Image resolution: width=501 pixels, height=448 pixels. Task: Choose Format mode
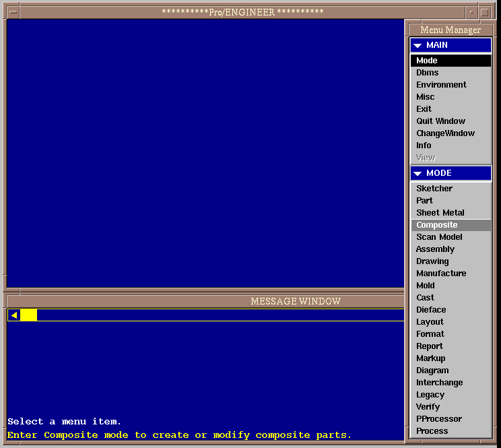click(451, 334)
